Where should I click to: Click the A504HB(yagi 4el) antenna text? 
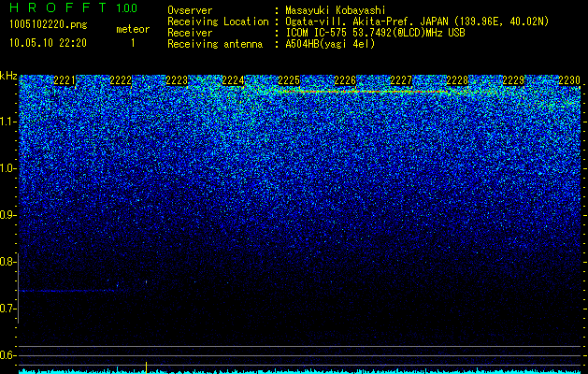[x=330, y=44]
